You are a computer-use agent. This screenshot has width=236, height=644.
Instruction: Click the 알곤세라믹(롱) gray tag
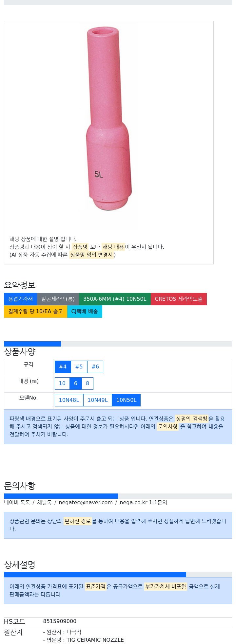click(58, 299)
